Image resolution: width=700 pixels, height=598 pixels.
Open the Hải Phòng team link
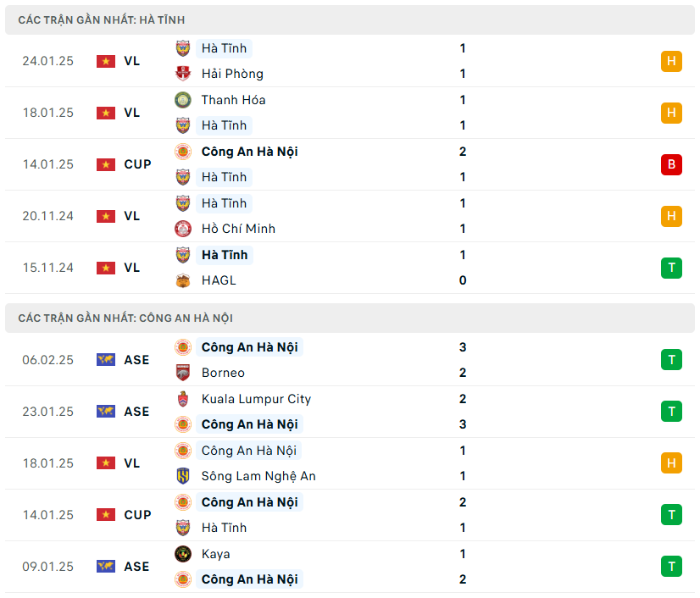[232, 74]
